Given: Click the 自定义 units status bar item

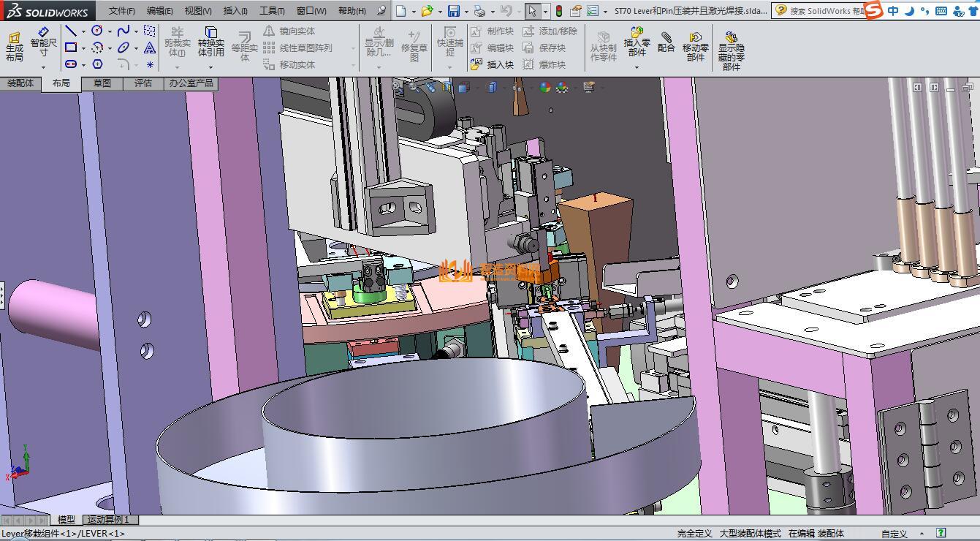Looking at the screenshot, I should coord(894,534).
